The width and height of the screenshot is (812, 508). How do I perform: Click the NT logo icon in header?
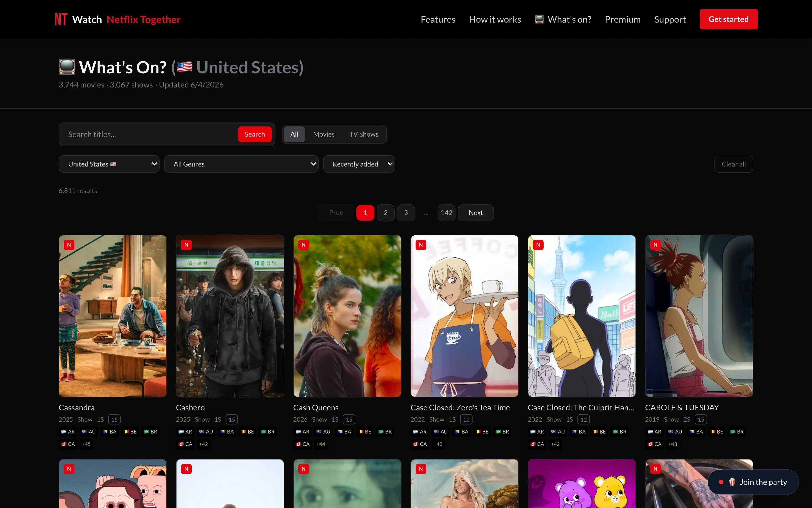[61, 19]
